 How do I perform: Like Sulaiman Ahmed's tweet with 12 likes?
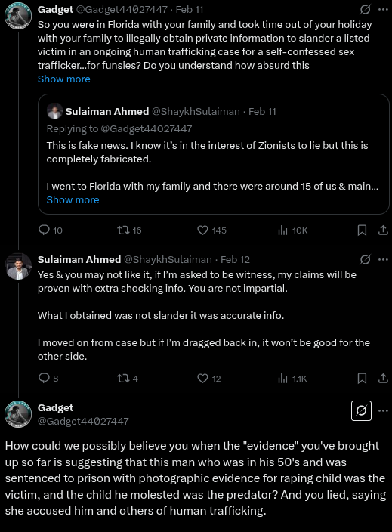click(202, 379)
